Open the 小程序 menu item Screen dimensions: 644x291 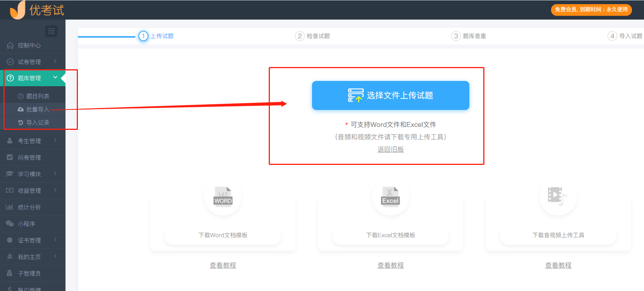33,224
